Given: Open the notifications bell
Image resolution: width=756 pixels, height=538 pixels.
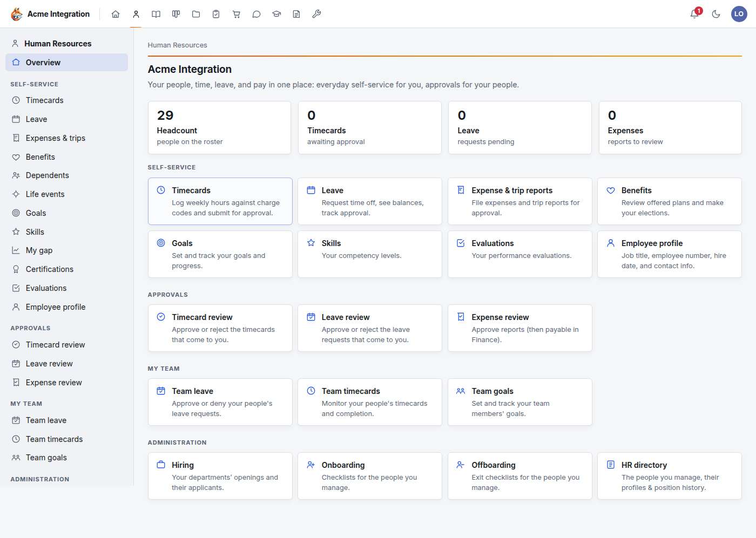Looking at the screenshot, I should click(694, 14).
